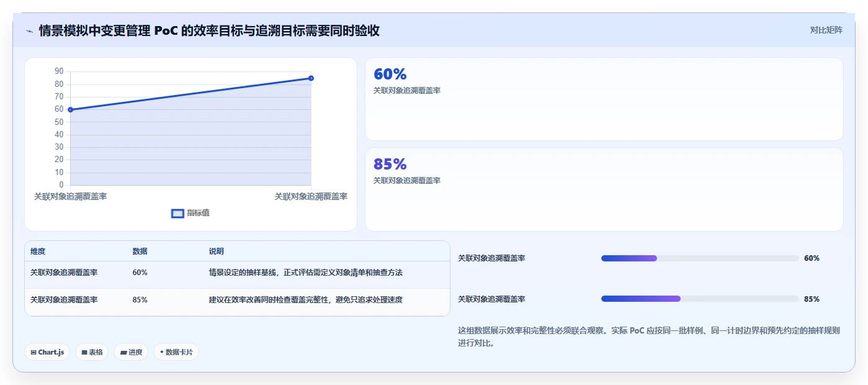Viewport: 868px width, 385px height.
Task: Click the y-axis value 0 on the chart
Action: [x=61, y=185]
